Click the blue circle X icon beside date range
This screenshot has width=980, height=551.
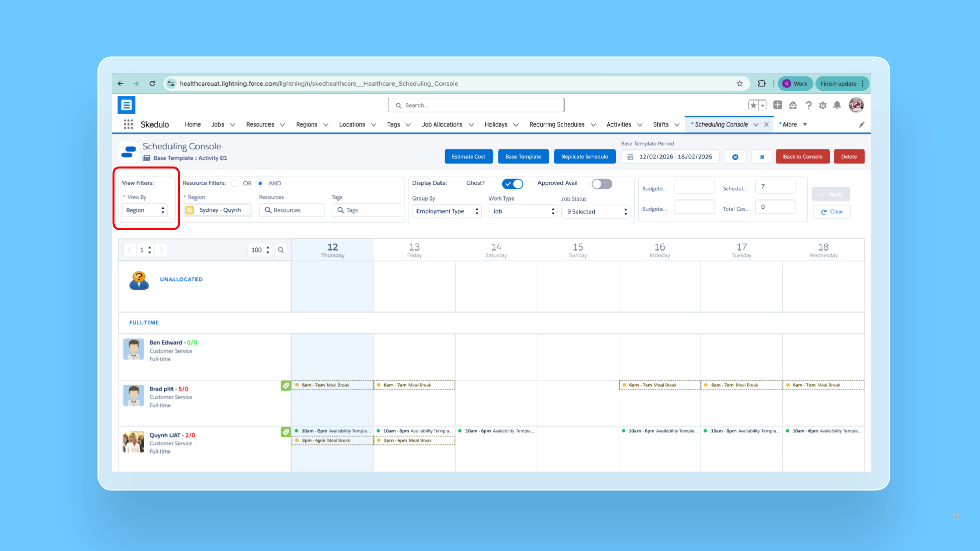pos(735,157)
